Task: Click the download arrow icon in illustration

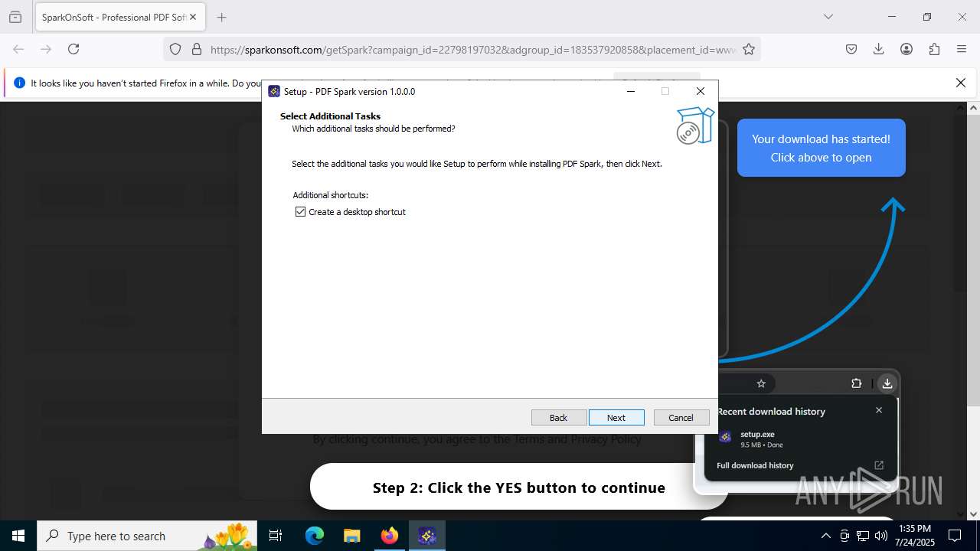Action: coord(887,383)
